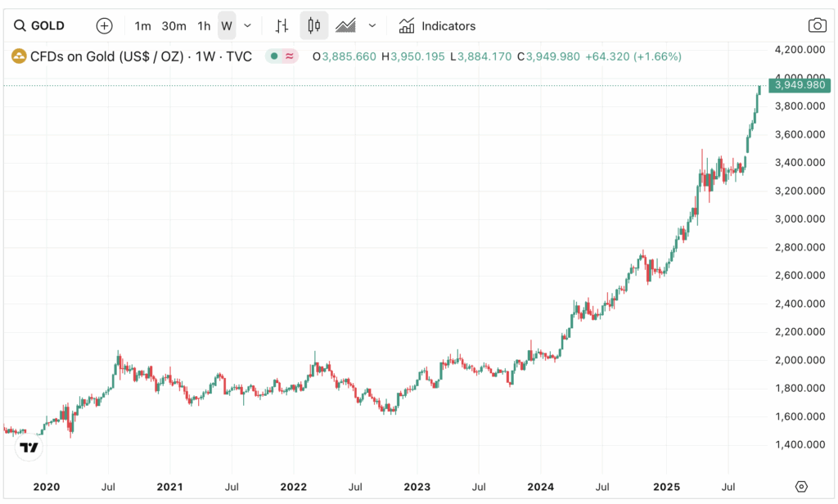Viewport: 838px width, 504px height.
Task: Add a symbol with the plus icon
Action: point(105,25)
